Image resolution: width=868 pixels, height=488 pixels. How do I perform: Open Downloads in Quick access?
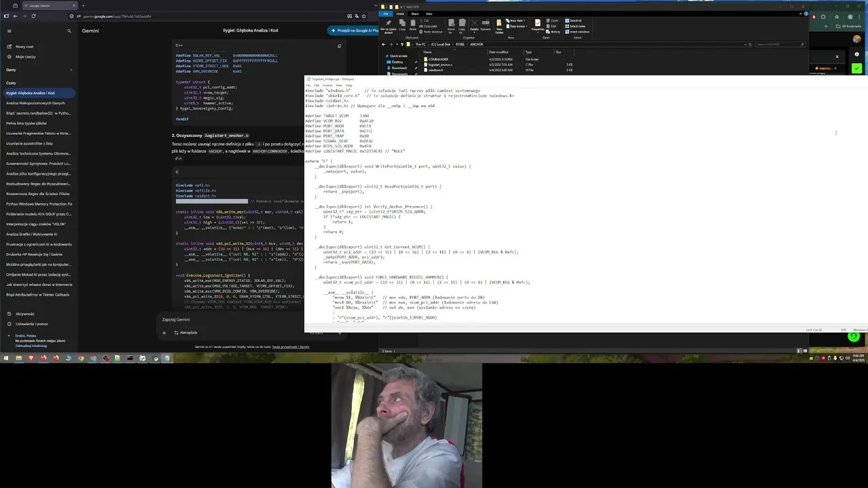coord(399,68)
